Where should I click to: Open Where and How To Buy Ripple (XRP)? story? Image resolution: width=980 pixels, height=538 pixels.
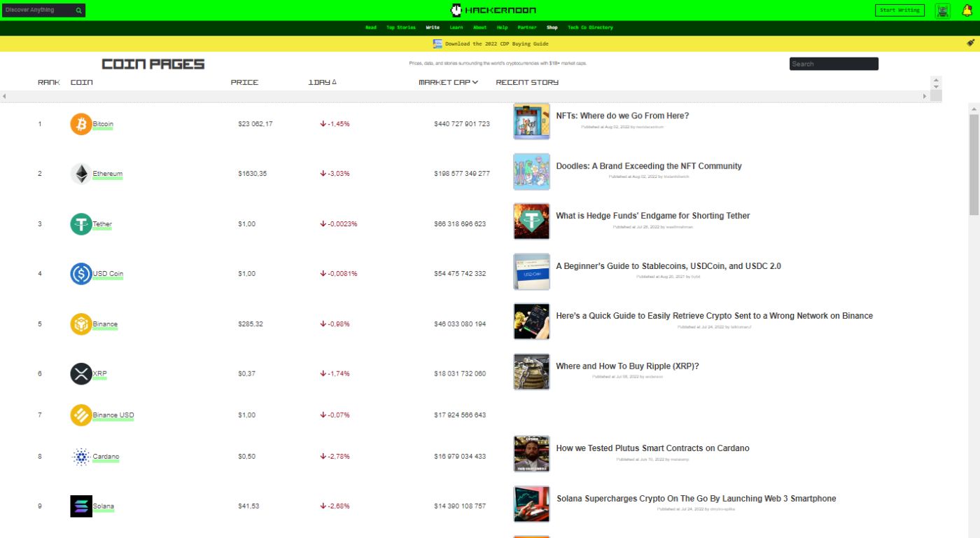[x=627, y=366]
